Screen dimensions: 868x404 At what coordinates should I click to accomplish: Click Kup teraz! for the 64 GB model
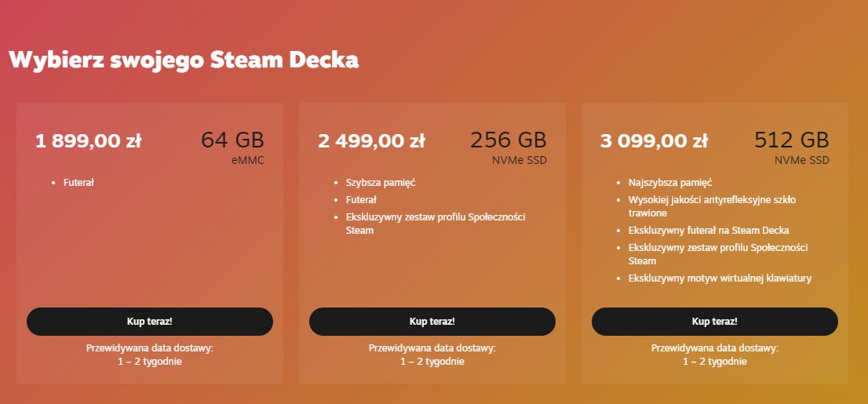(x=149, y=322)
